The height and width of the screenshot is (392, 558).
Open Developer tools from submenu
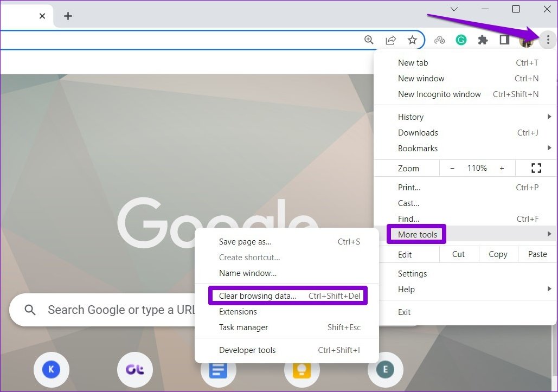tap(287, 350)
